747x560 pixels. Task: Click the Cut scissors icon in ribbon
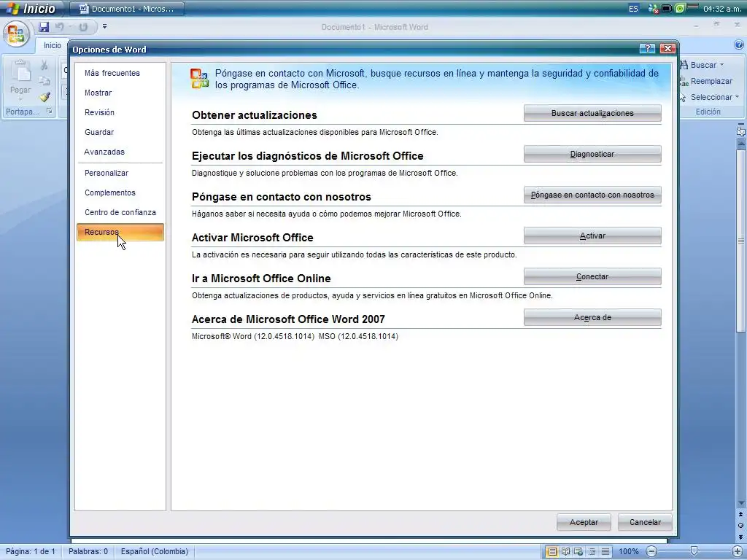click(44, 65)
